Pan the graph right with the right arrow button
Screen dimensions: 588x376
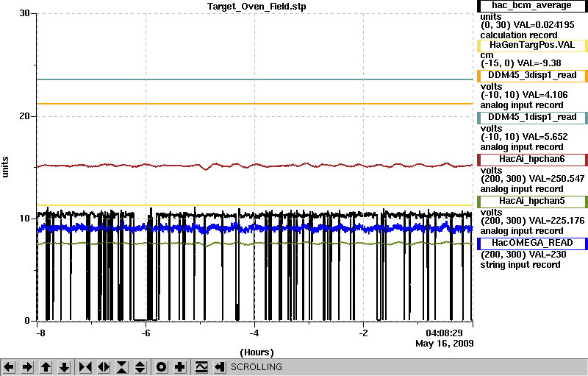[27, 367]
